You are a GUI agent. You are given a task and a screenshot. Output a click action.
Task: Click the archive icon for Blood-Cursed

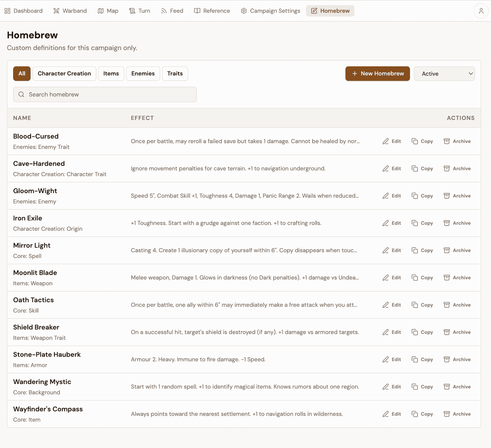447,141
